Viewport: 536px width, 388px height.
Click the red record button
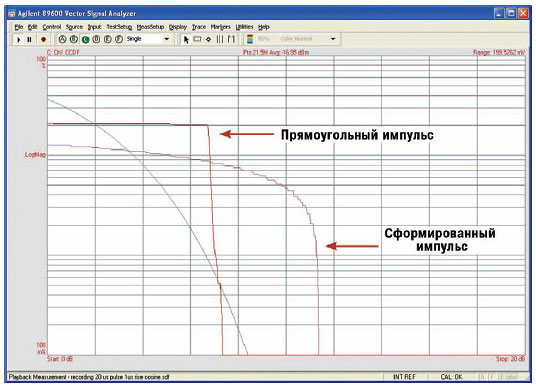tap(43, 39)
